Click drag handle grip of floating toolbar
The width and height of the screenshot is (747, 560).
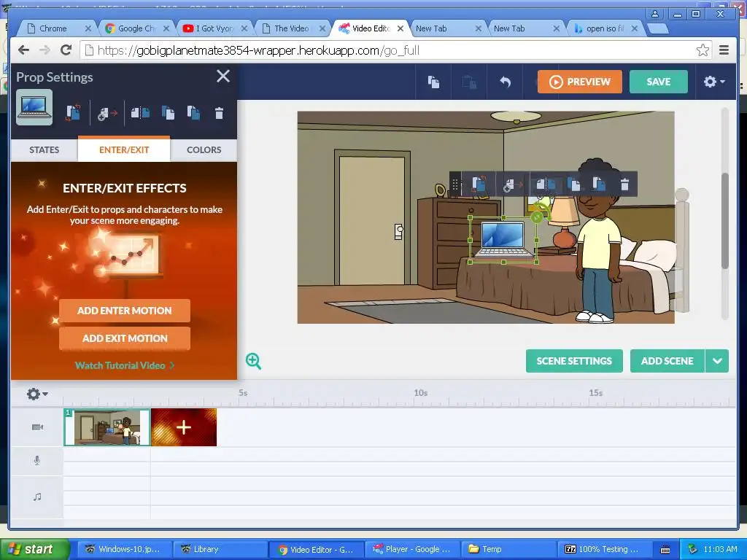tap(455, 184)
